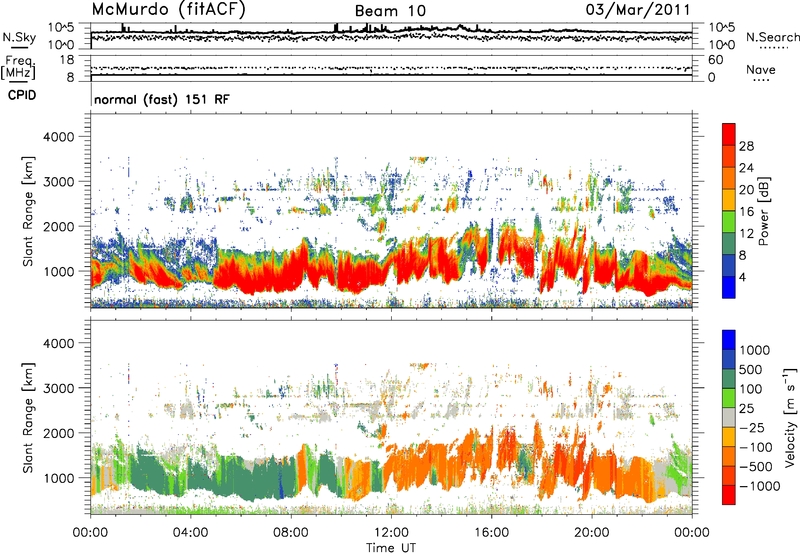Screen dimensions: 800x554
Task: Click the date 03/Mar/2011
Action: [638, 10]
